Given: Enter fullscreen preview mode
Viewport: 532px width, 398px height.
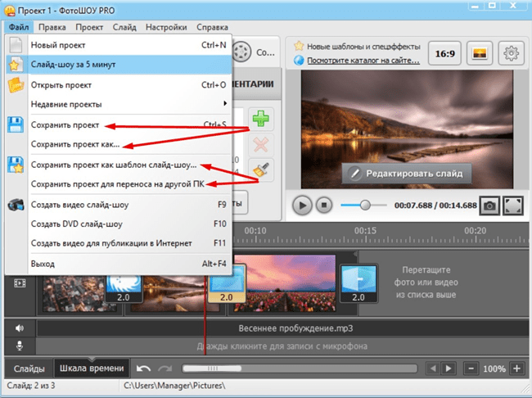Looking at the screenshot, I should point(513,206).
